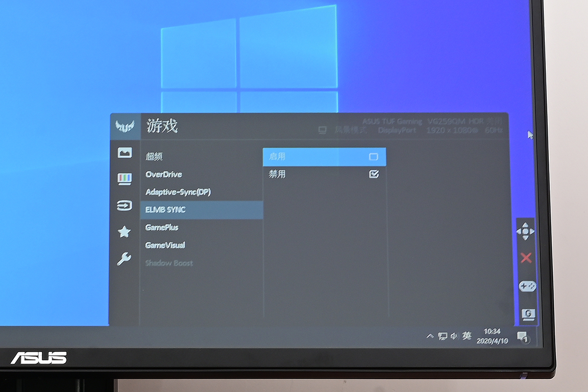Click the DisplayPort input status text
This screenshot has width=588, height=392.
(x=397, y=130)
